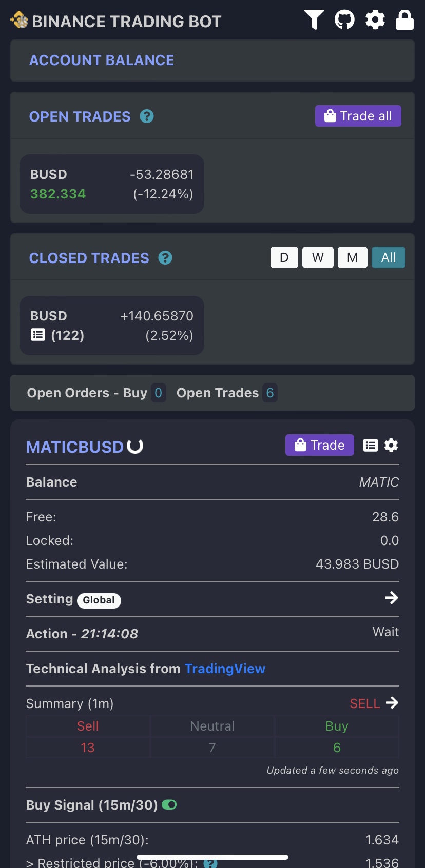Open the trade log list icon for MATICBUSD
Viewport: 425px width, 868px height.
[x=371, y=445]
